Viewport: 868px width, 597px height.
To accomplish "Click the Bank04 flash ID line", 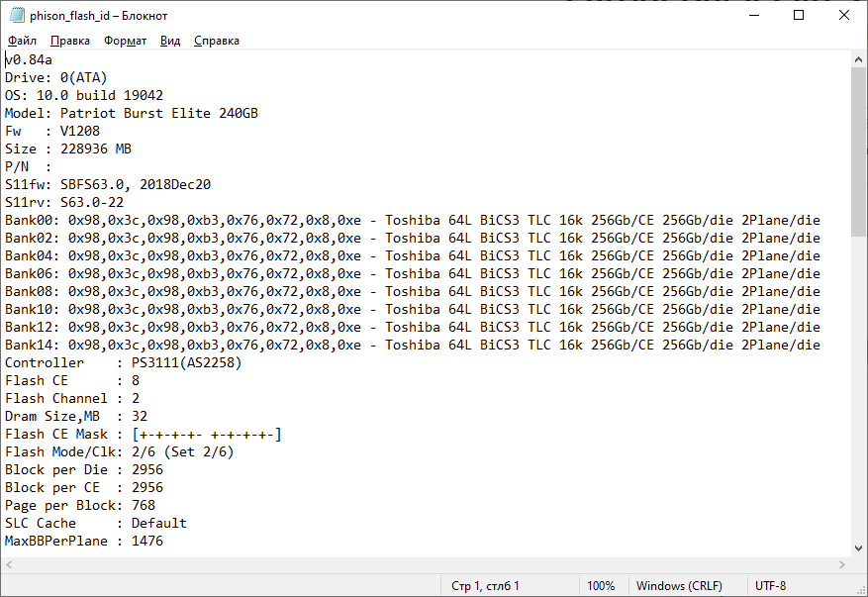I will click(x=413, y=255).
